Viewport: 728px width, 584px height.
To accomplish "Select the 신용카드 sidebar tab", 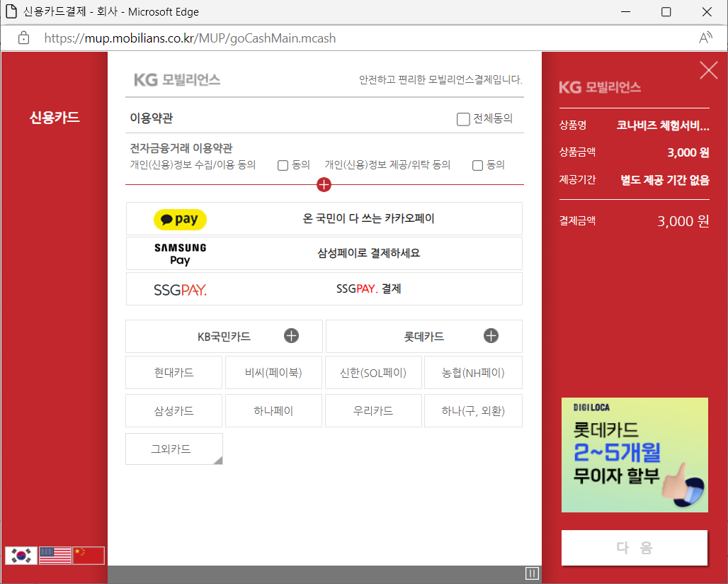I will [55, 118].
